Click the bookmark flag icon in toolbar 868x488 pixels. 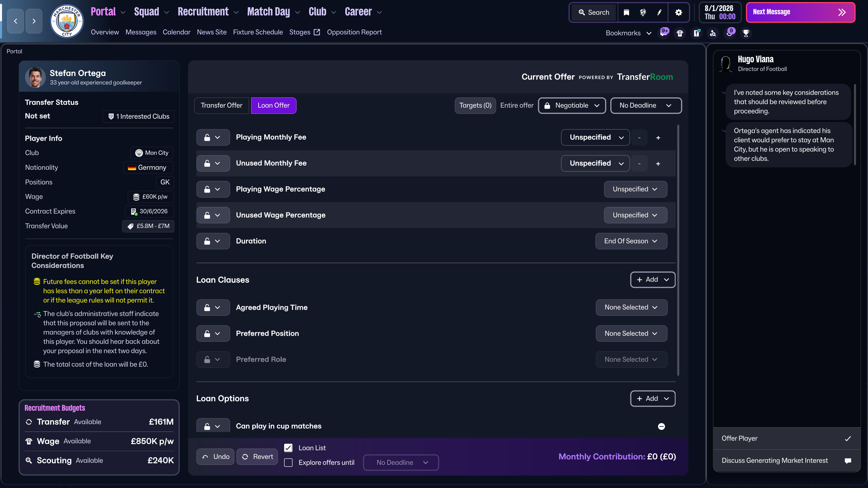coord(626,12)
